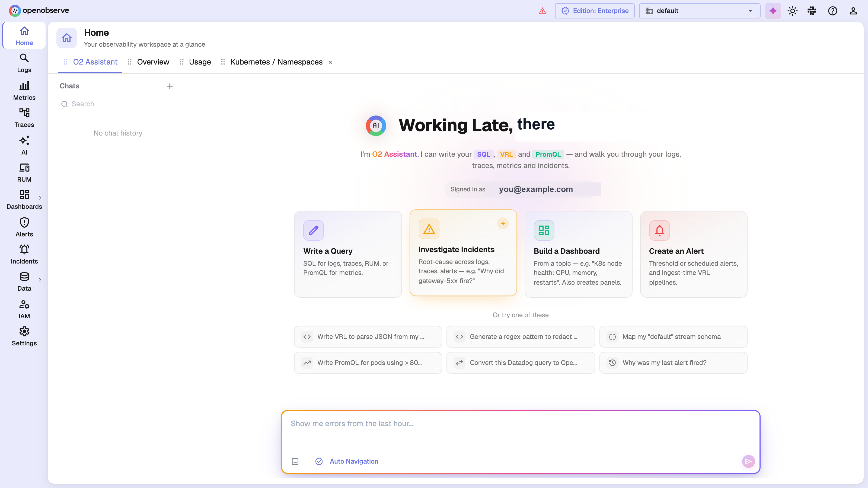This screenshot has height=488, width=868.
Task: Click the home icon beside the Home title
Action: [66, 38]
